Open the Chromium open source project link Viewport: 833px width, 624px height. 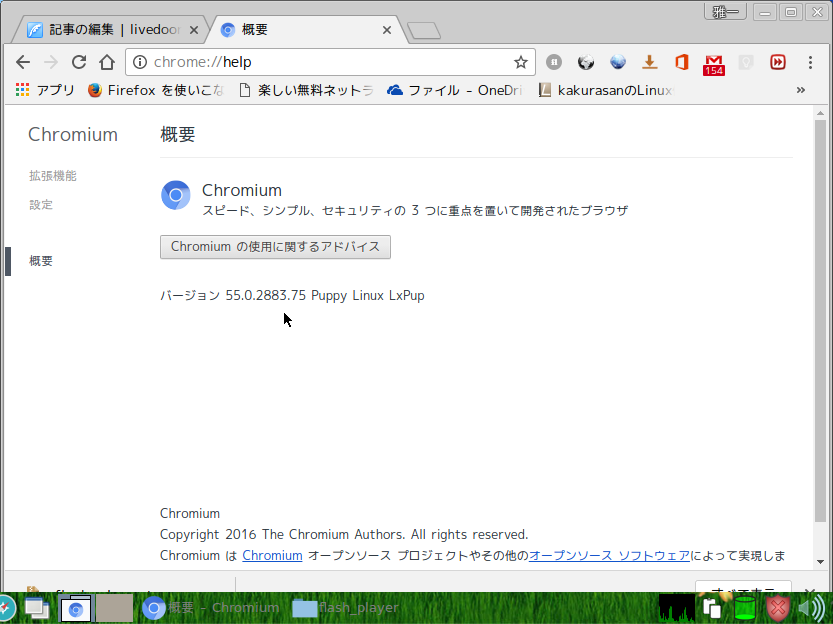click(x=272, y=555)
